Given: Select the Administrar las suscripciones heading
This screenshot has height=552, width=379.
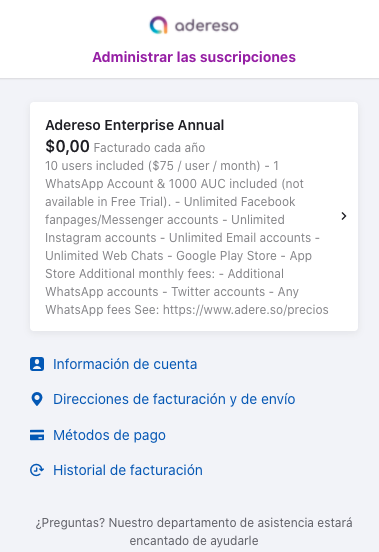Looking at the screenshot, I should point(194,57).
